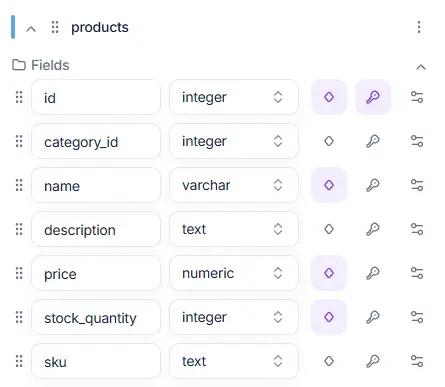Viewport: 445px width, 387px height.
Task: Toggle primary key on id field
Action: [373, 97]
